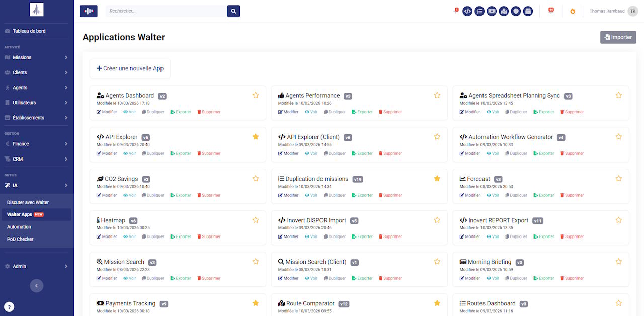Expand the Admin menu in sidebar

click(37, 266)
